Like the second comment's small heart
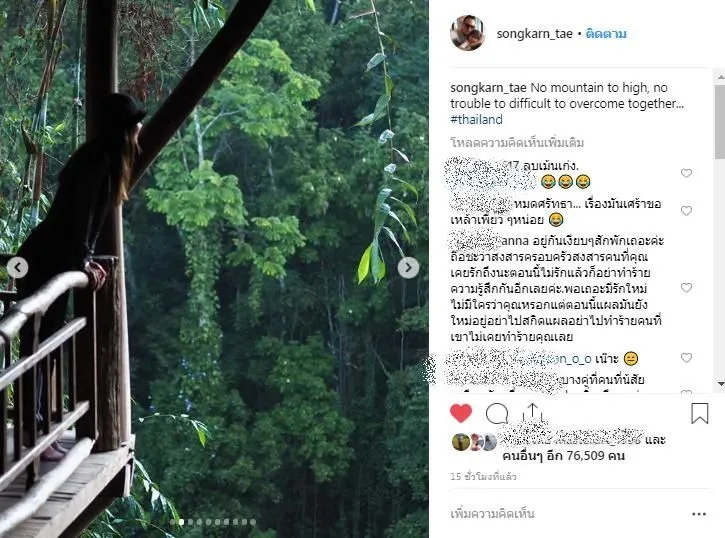Image resolution: width=725 pixels, height=538 pixels. (x=686, y=211)
